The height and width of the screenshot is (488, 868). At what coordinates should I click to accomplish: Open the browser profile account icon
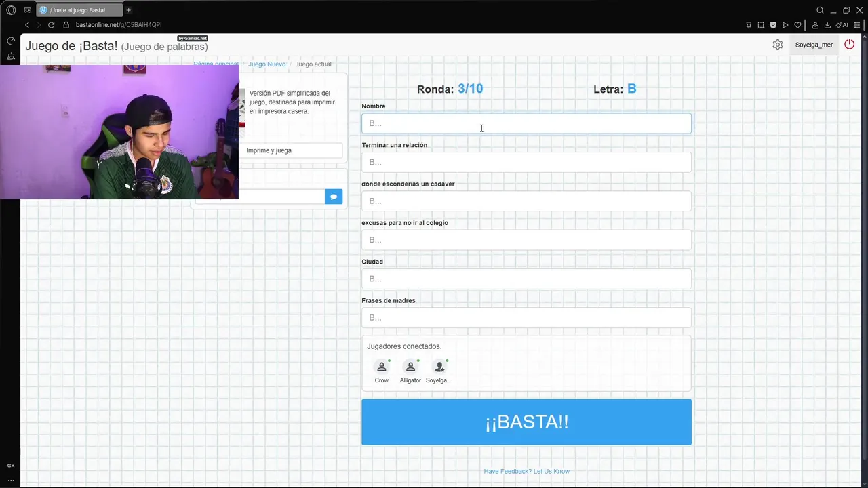(815, 25)
